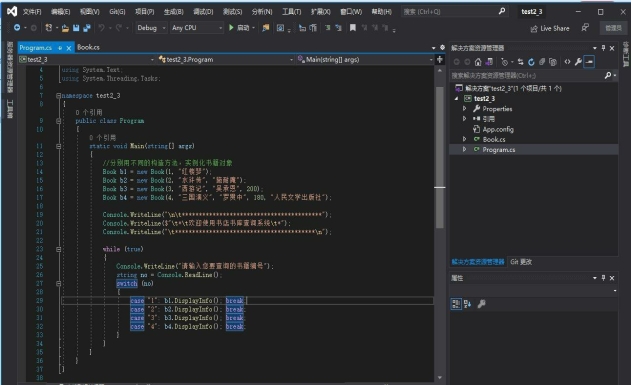Open the 项目(P) menu
Screen dimensions: 631x385
click(x=144, y=12)
